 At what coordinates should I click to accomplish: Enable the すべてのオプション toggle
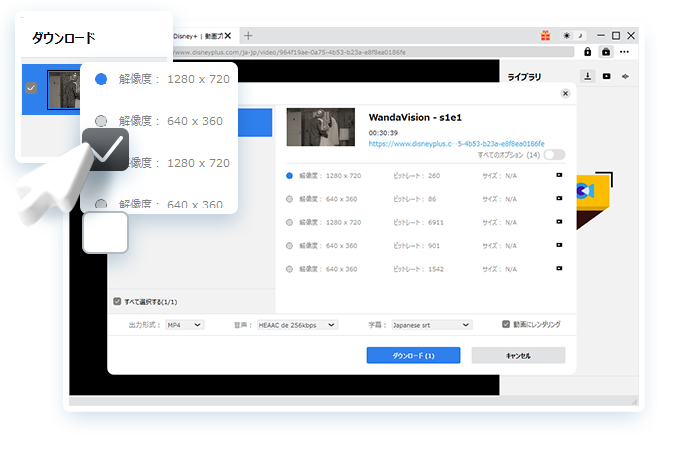554,155
